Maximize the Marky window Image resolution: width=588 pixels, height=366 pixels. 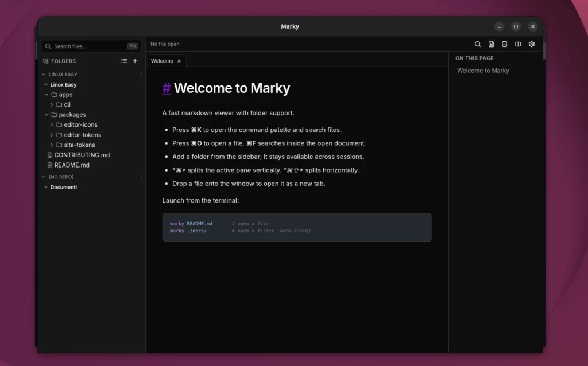pyautogui.click(x=516, y=26)
